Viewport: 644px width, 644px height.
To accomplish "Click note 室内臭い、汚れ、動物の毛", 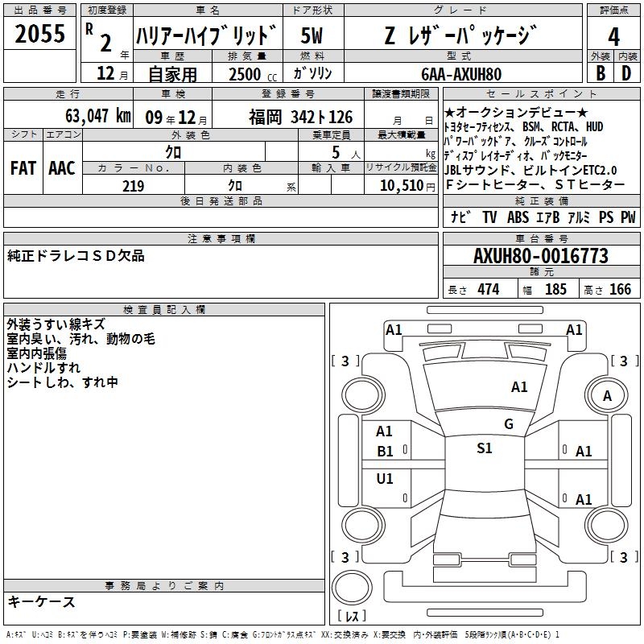I will coord(81,339).
